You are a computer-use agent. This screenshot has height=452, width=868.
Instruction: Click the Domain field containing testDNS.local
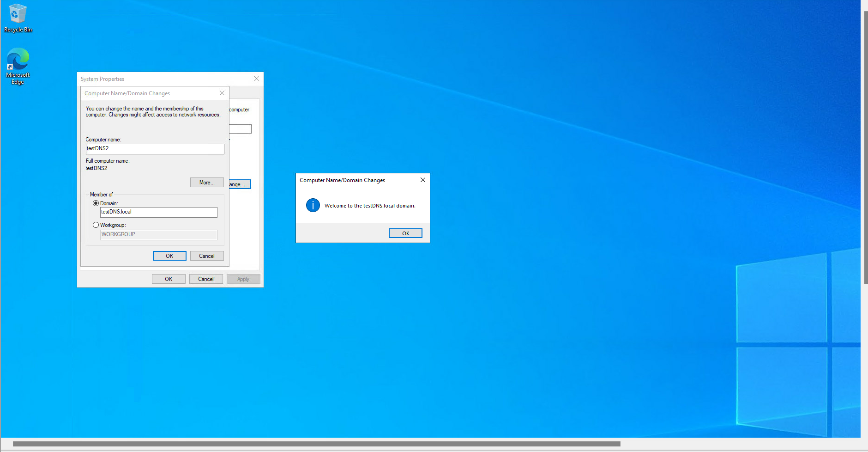(158, 212)
